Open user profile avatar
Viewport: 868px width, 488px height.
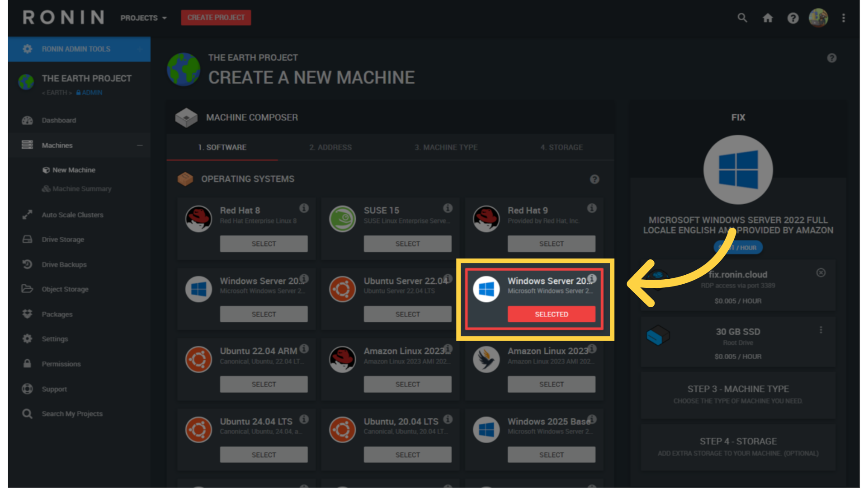click(818, 18)
